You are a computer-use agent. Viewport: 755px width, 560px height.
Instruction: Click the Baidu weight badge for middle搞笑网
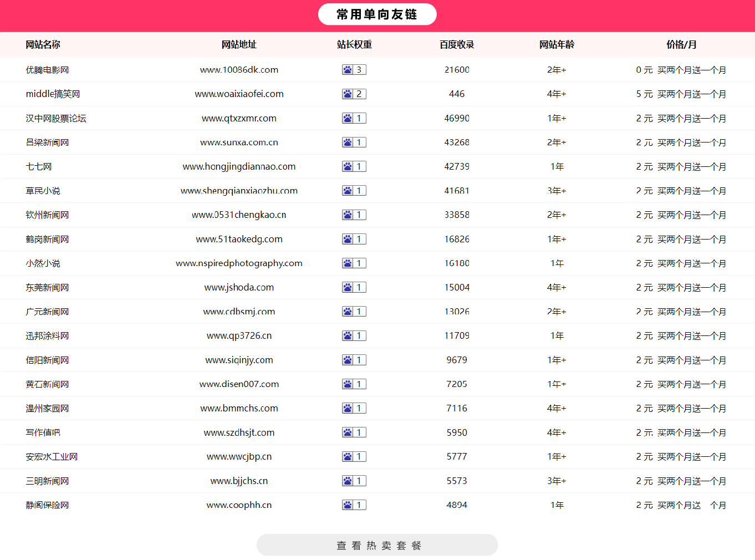(x=354, y=94)
